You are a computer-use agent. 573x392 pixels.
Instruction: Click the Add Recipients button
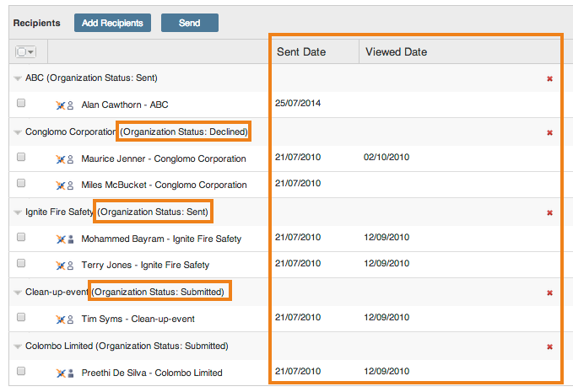point(112,23)
